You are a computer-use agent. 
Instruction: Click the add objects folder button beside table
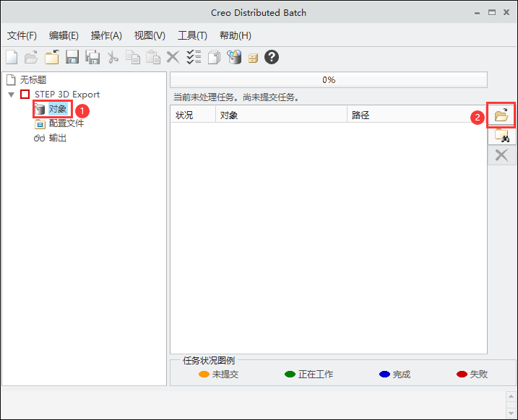click(501, 115)
